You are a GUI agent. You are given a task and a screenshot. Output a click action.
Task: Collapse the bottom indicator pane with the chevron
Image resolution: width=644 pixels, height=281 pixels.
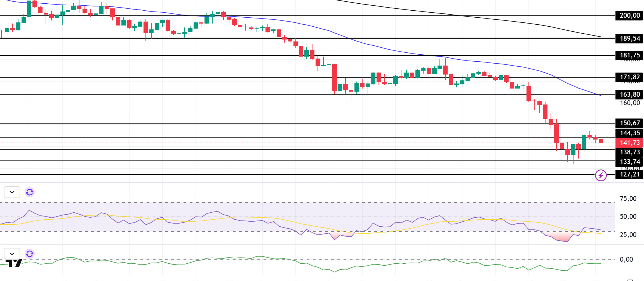pos(12,254)
